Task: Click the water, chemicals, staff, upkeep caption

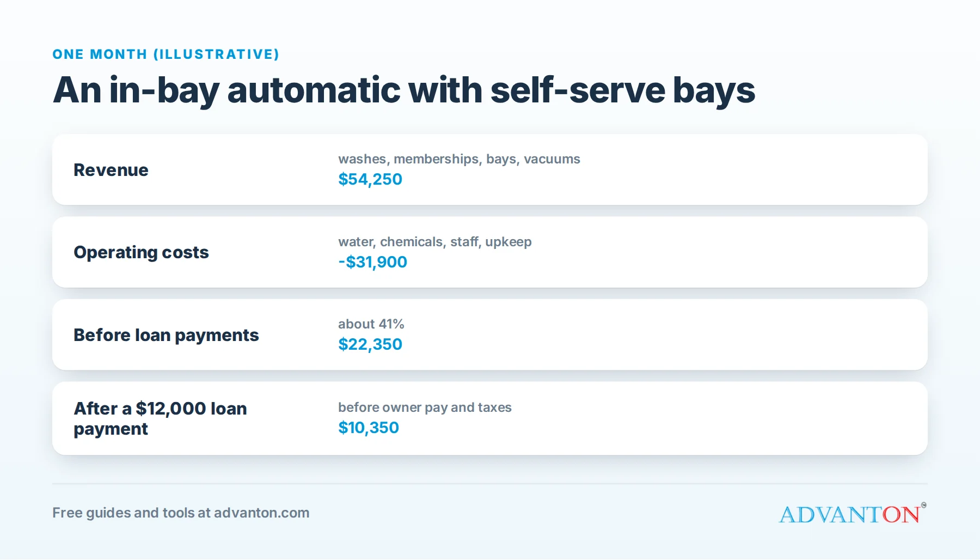Action: [x=435, y=242]
